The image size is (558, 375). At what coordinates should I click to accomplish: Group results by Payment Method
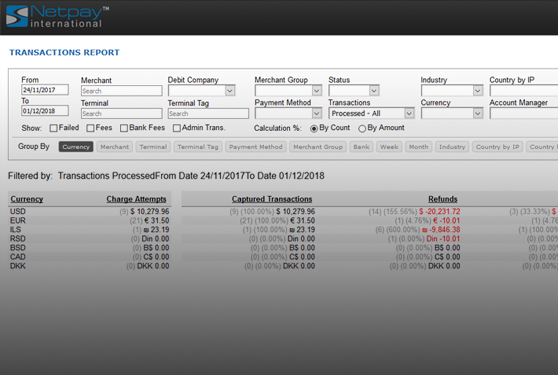(x=256, y=147)
